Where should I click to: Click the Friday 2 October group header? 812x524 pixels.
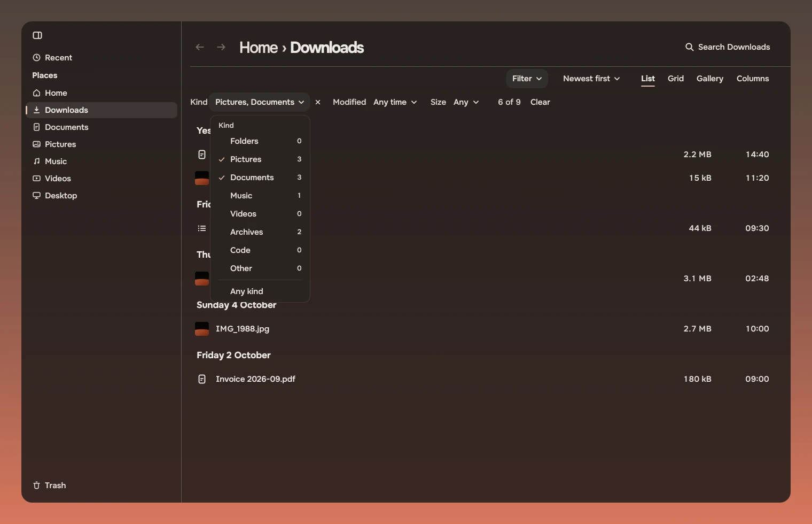[x=233, y=356]
